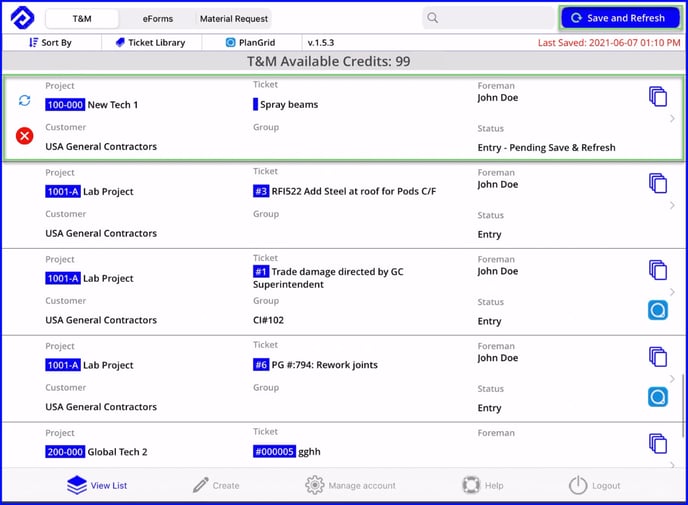This screenshot has width=688, height=505.
Task: Copy the Trade damage ticket
Action: pos(658,270)
